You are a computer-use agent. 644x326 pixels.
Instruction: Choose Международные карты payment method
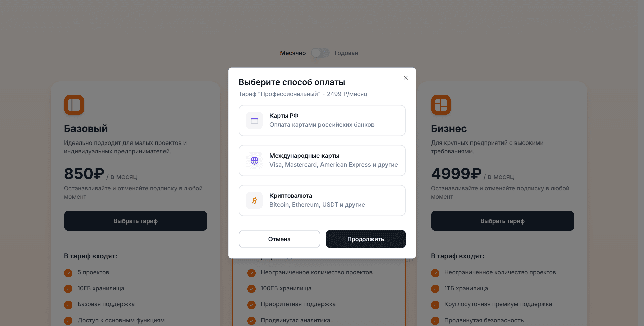point(322,161)
